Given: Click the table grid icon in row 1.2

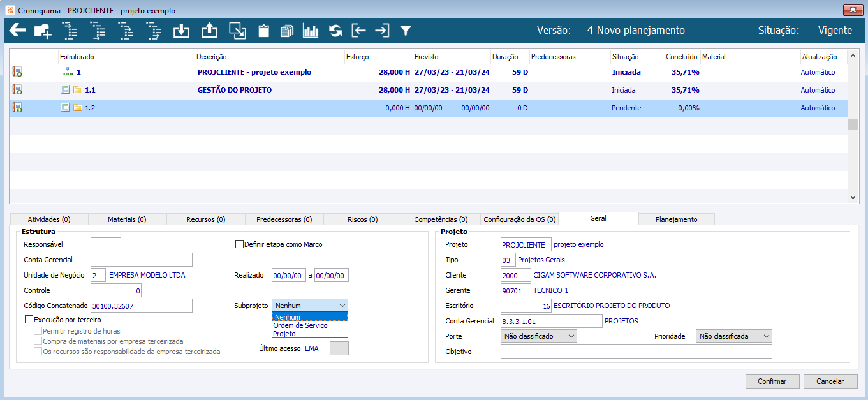Looking at the screenshot, I should pyautogui.click(x=65, y=108).
